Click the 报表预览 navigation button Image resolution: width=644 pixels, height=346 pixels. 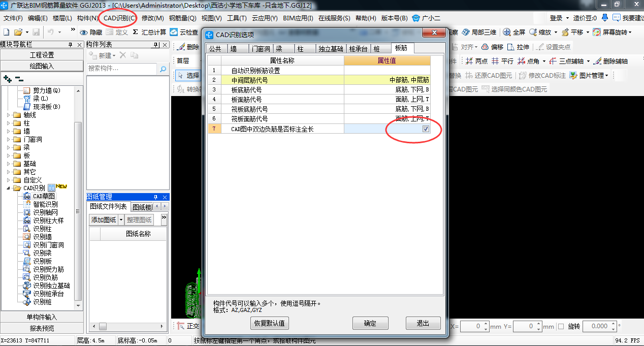pos(42,328)
